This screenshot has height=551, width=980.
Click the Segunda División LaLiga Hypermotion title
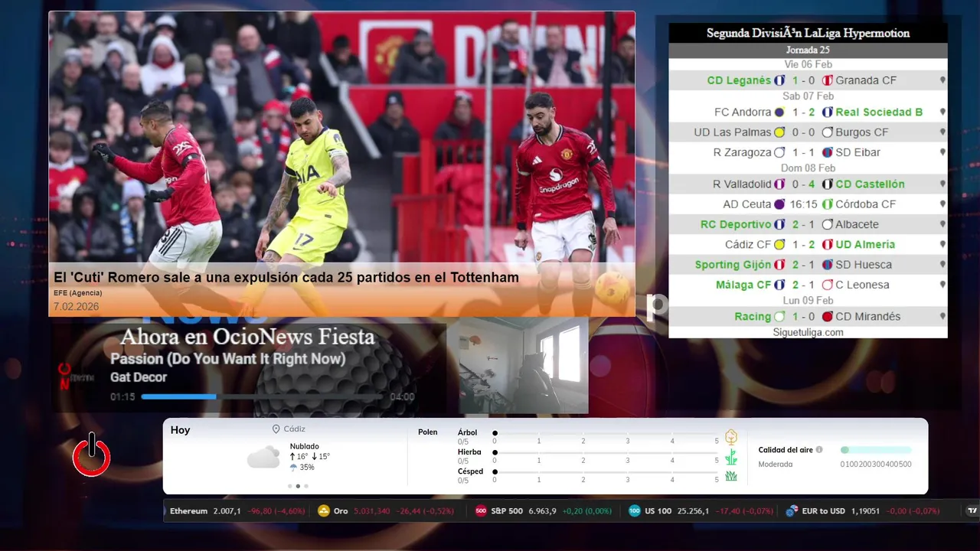pos(808,33)
